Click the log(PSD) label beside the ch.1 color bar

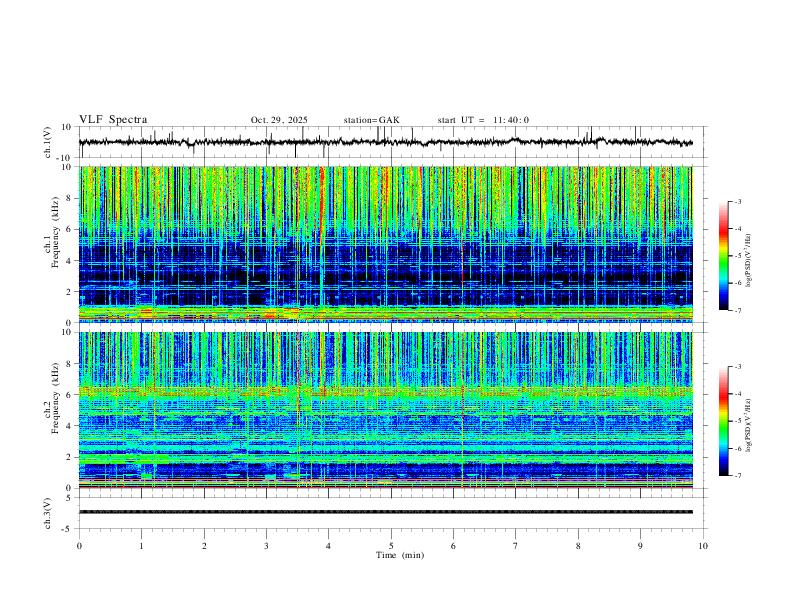[x=749, y=261]
